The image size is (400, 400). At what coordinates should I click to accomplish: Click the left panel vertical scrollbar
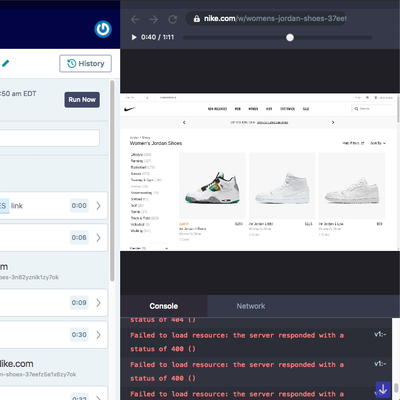[x=112, y=181]
